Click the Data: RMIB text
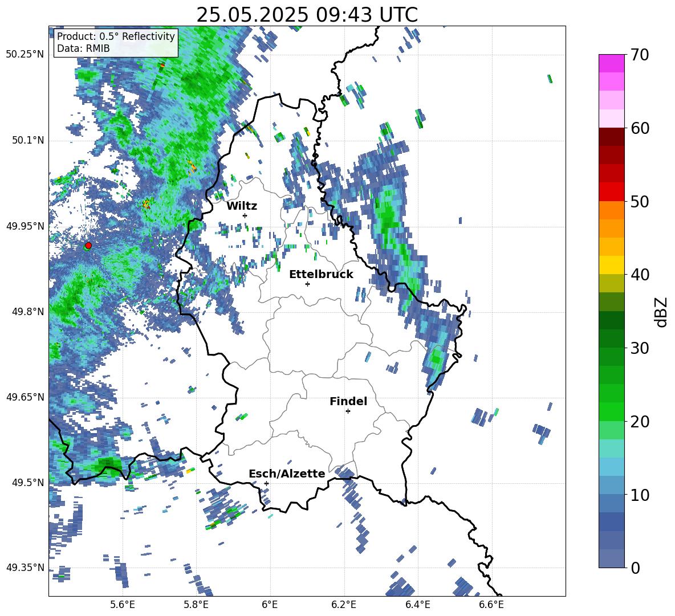 coord(83,48)
